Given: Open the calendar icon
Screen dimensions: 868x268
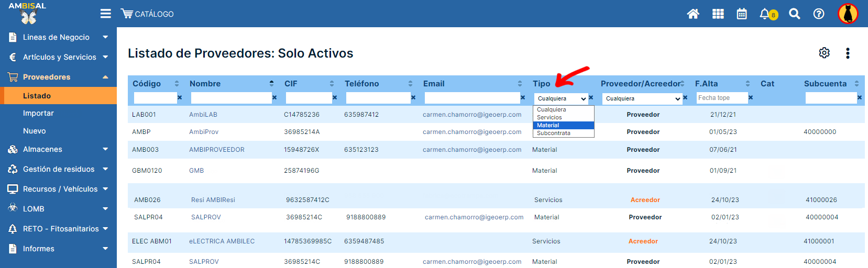Looking at the screenshot, I should tap(742, 14).
